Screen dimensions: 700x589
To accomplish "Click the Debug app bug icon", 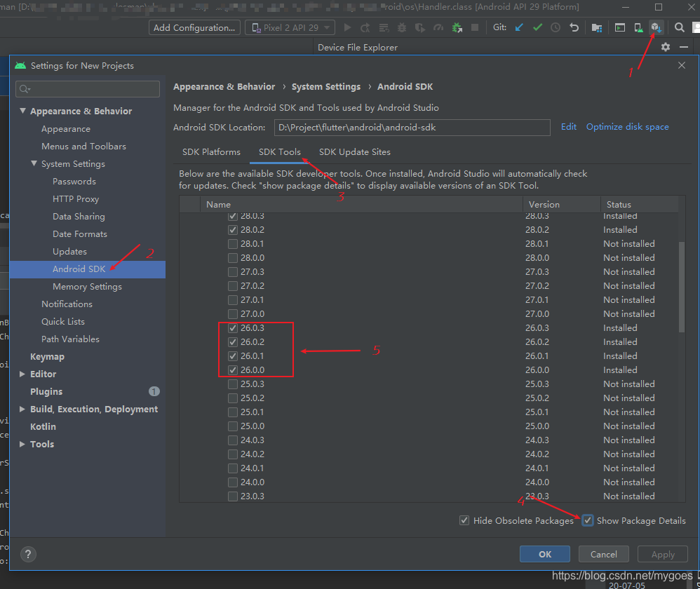I will coord(402,27).
